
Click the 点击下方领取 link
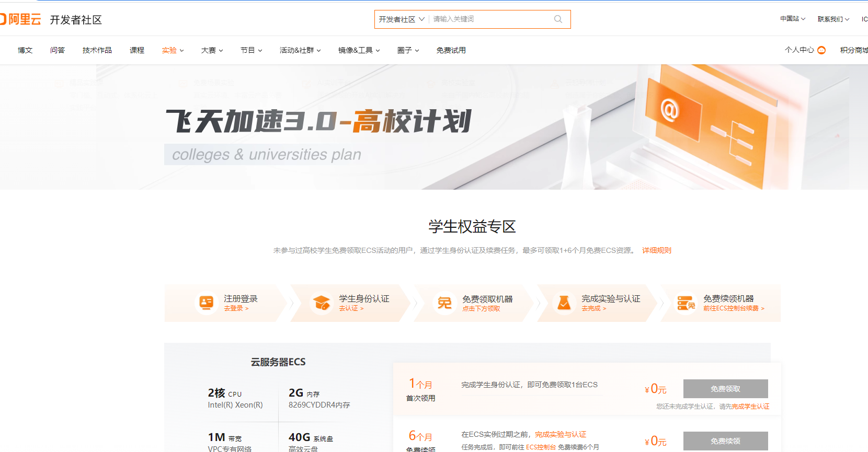481,308
